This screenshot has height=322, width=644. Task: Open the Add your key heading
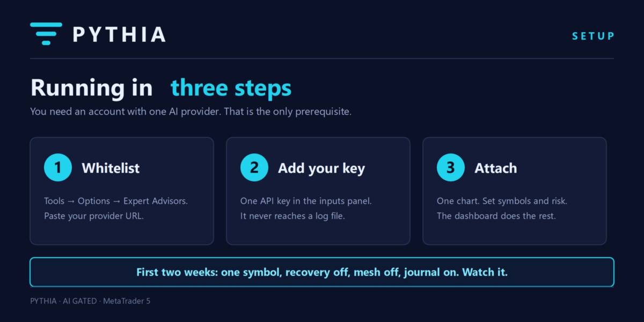(321, 169)
